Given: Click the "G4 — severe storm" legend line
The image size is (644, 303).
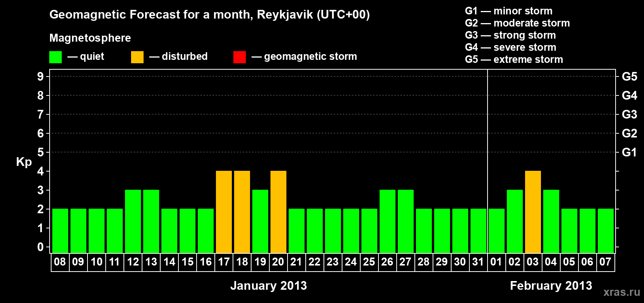Looking at the screenshot, I should coord(510,47).
